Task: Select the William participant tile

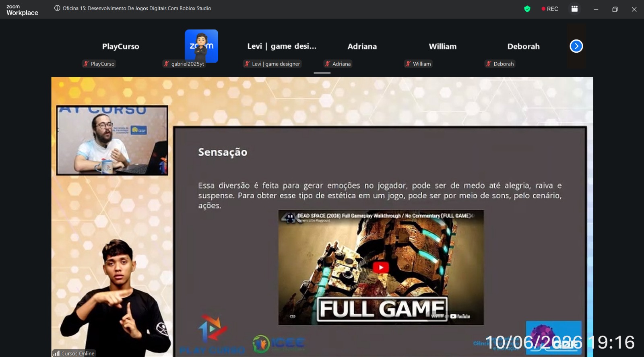Action: 443,46
